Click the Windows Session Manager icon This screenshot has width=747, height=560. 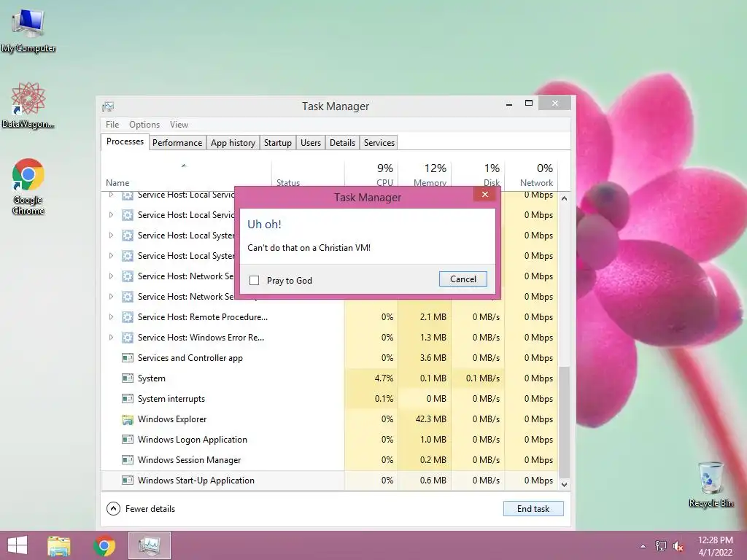[x=127, y=461]
